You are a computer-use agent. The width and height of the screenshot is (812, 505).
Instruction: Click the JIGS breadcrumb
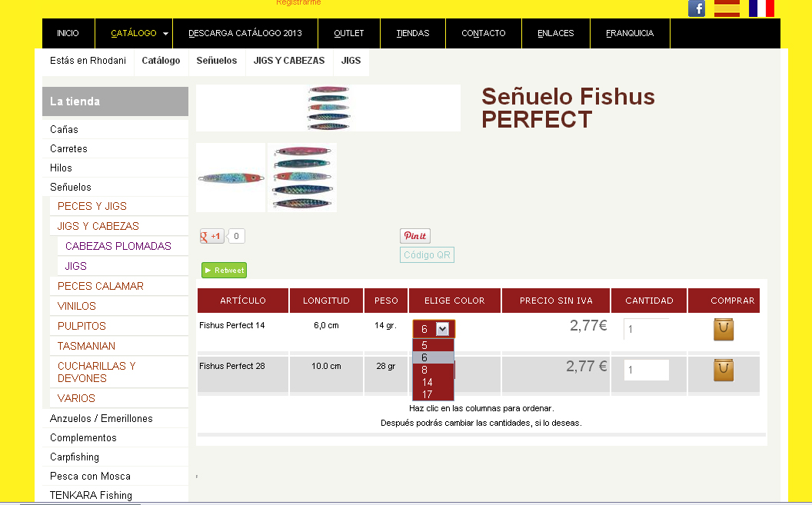[351, 61]
